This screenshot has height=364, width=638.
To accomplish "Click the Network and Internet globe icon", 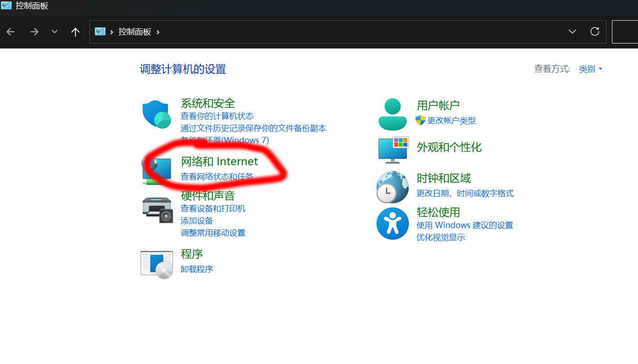I will (x=155, y=171).
